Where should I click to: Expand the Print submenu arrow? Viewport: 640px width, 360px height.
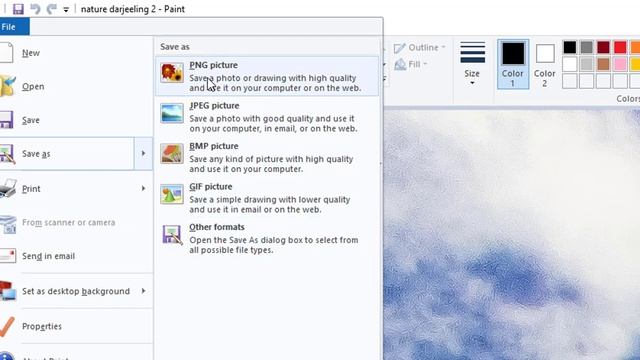[143, 189]
